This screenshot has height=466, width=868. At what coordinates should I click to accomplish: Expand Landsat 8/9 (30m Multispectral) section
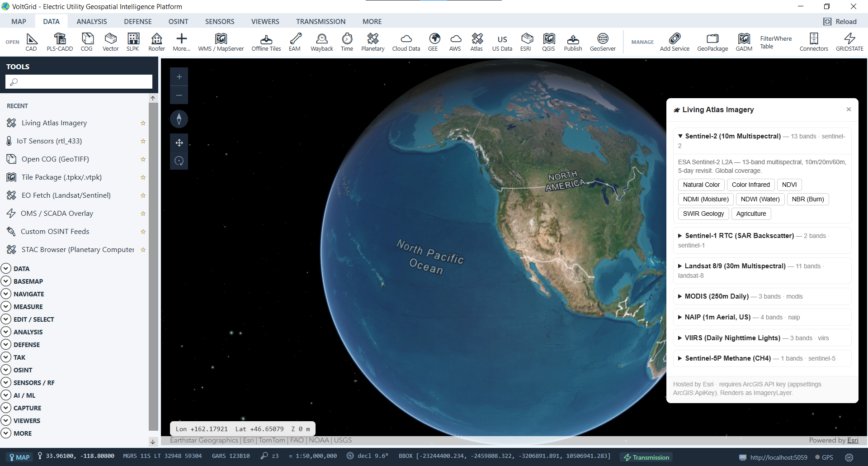(x=762, y=271)
